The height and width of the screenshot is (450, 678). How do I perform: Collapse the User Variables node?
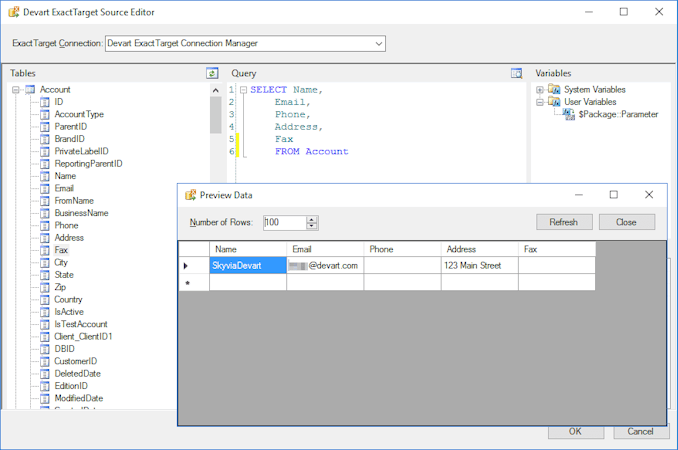[540, 102]
